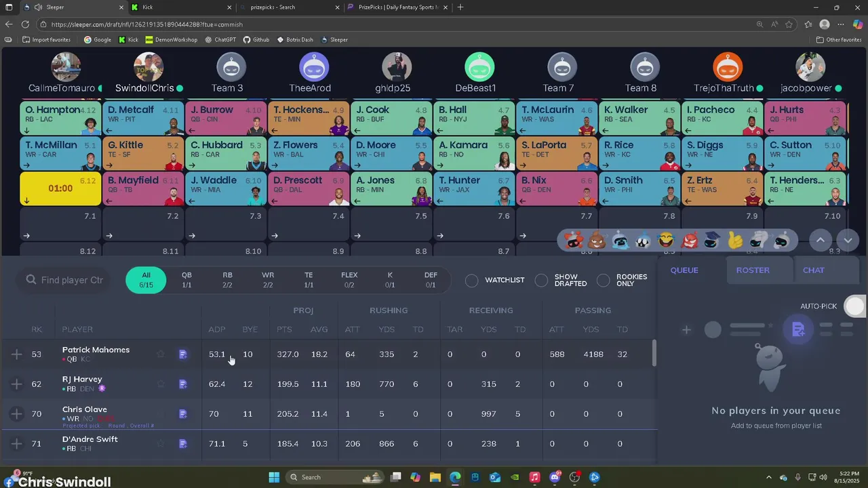This screenshot has width=868, height=488.
Task: Toggle the Watchlist filter
Action: [x=472, y=280]
